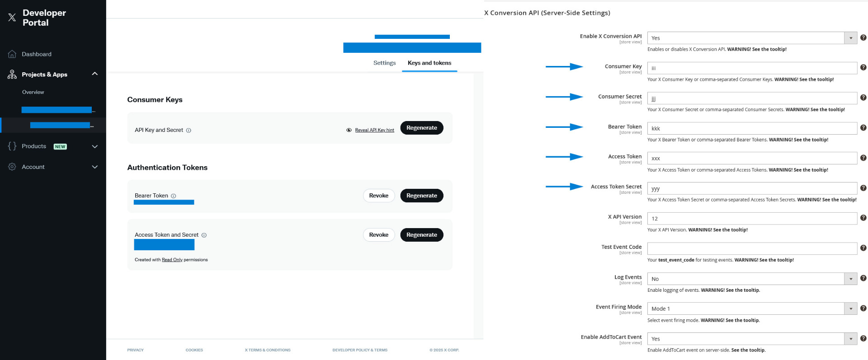This screenshot has width=868, height=360.
Task: Click the Reveal API Key hint link
Action: pos(375,130)
